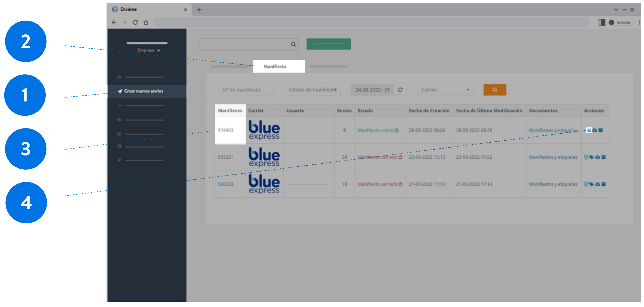The width and height of the screenshot is (644, 307).
Task: Click the browser home icon
Action: [x=146, y=23]
